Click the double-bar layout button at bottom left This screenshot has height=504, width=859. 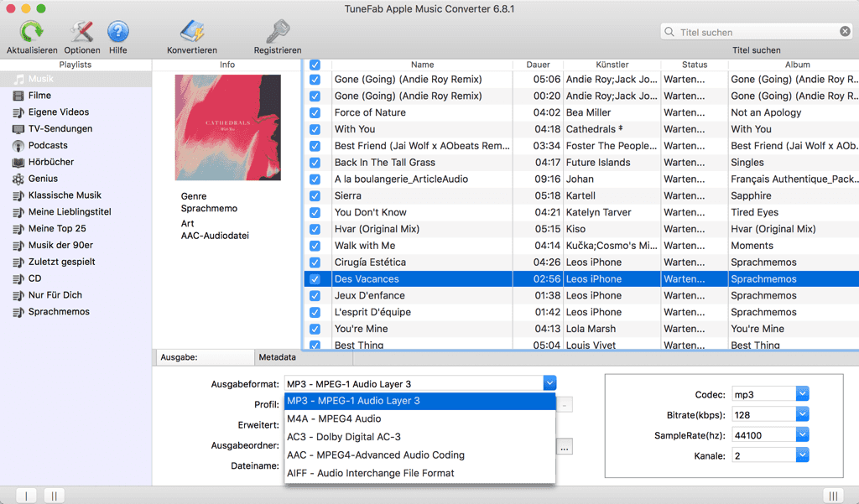[54, 496]
